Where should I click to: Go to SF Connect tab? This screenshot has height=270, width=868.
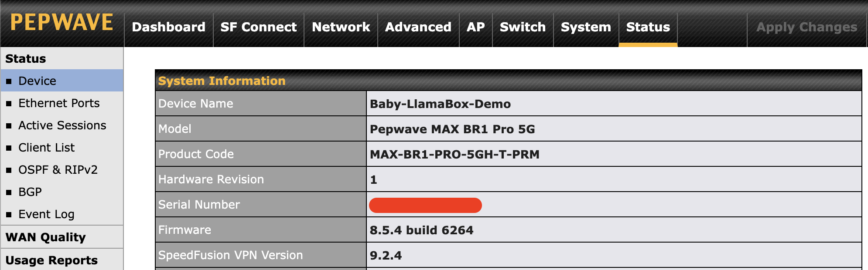(258, 27)
